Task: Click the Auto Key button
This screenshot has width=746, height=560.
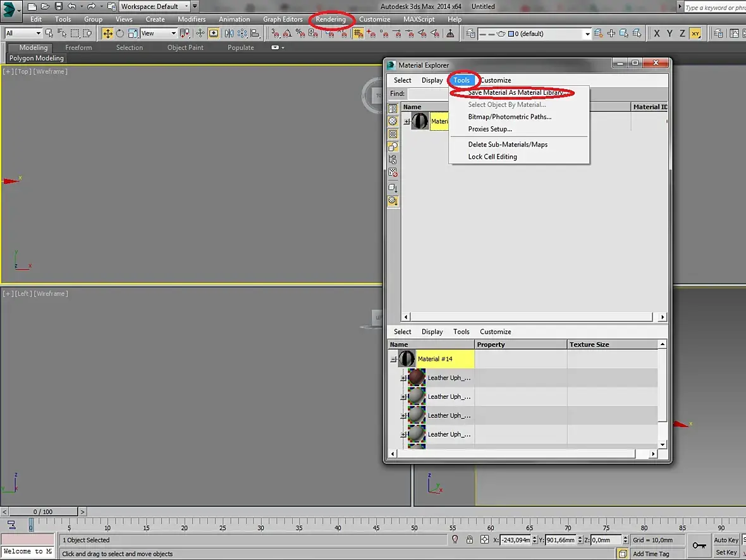Action: pyautogui.click(x=726, y=540)
